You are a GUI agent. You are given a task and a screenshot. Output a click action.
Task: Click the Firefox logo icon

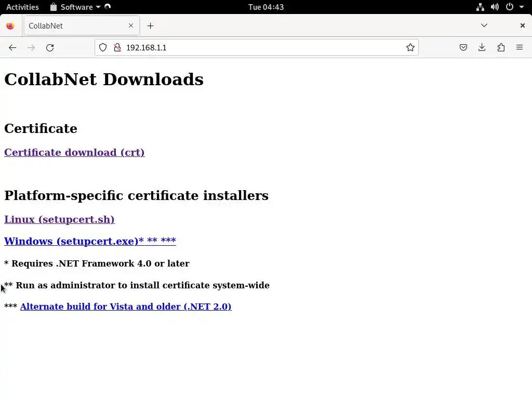(10, 26)
